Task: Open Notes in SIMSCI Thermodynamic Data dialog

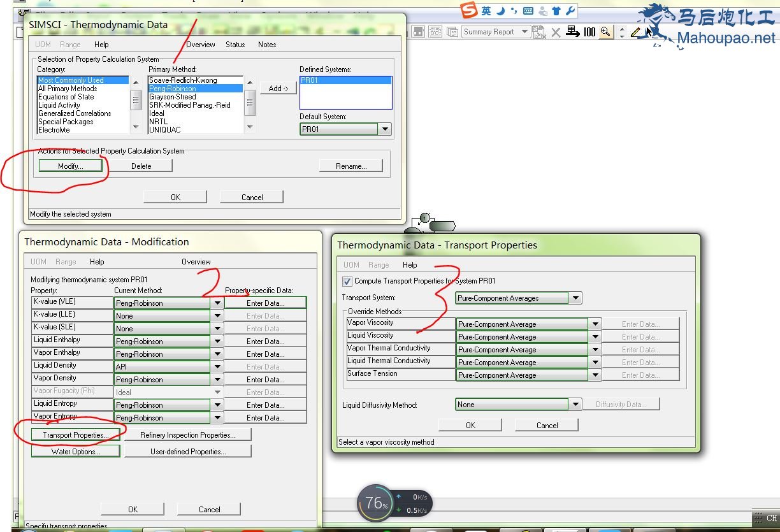Action: (267, 45)
